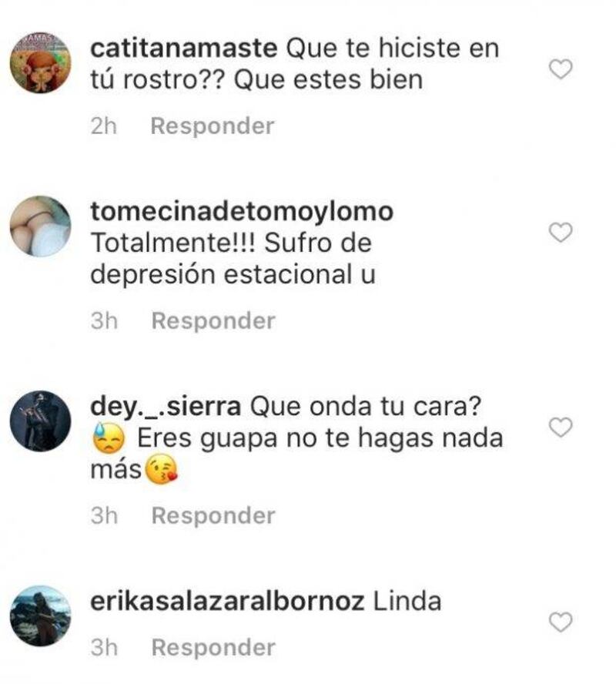Like catitanamaste's comment with the heart icon
The height and width of the screenshot is (684, 616).
[x=561, y=69]
